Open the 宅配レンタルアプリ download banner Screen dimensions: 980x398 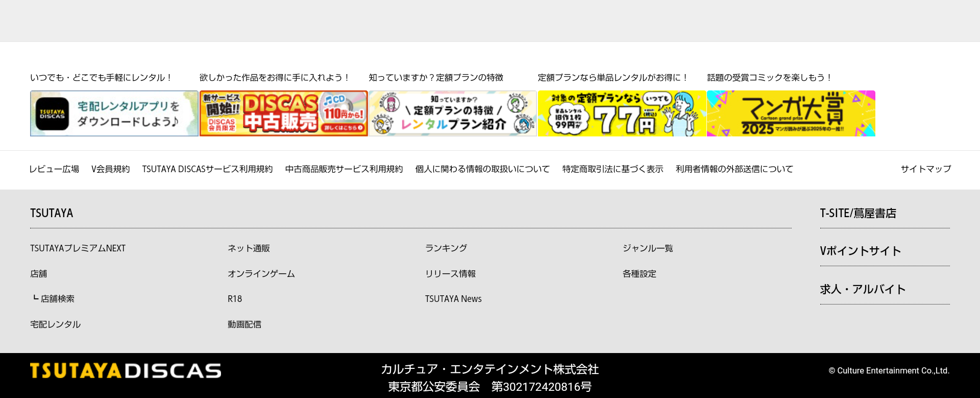pos(114,113)
